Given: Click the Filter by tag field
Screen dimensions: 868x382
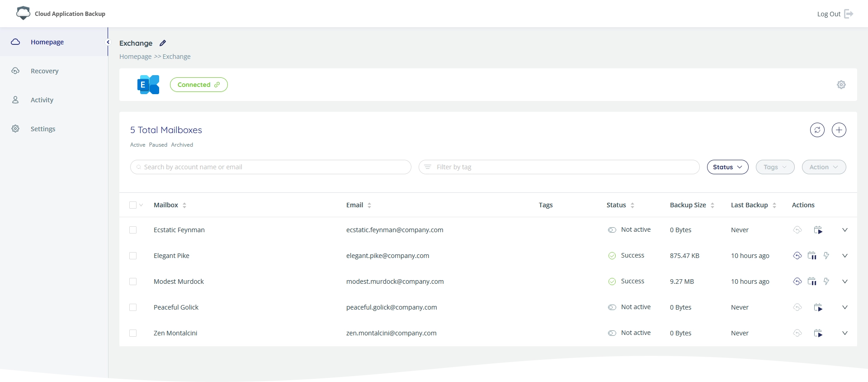Looking at the screenshot, I should coord(559,167).
